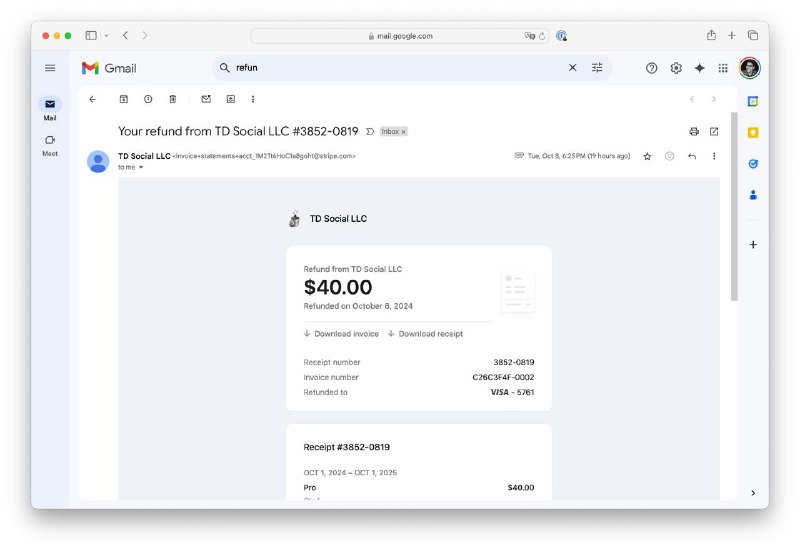This screenshot has width=800, height=550.
Task: Click the extension icon beside the address bar
Action: (561, 36)
